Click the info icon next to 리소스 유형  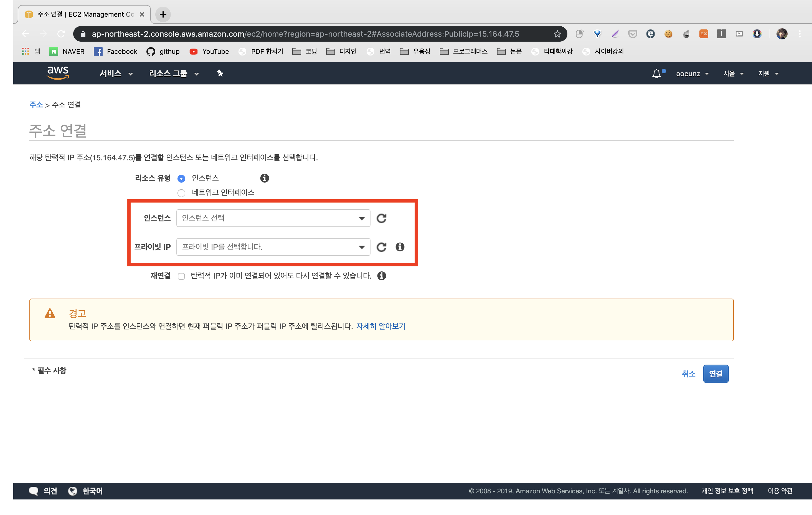pyautogui.click(x=265, y=178)
